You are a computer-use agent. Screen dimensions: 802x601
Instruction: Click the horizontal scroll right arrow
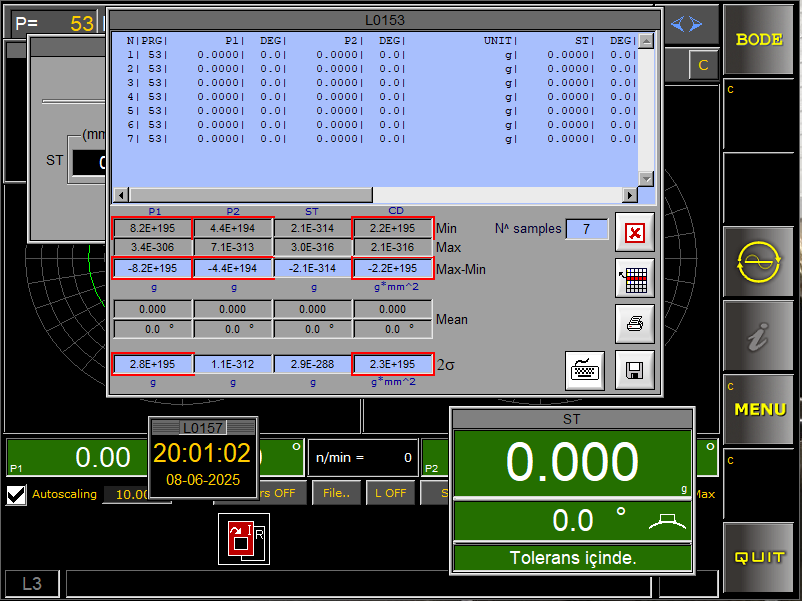pos(630,195)
